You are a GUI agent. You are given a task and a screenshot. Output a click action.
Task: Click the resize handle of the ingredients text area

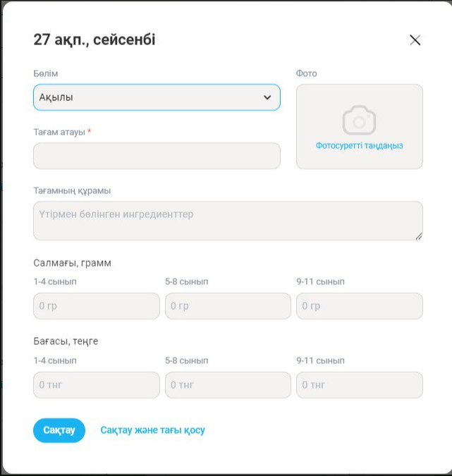point(419,236)
